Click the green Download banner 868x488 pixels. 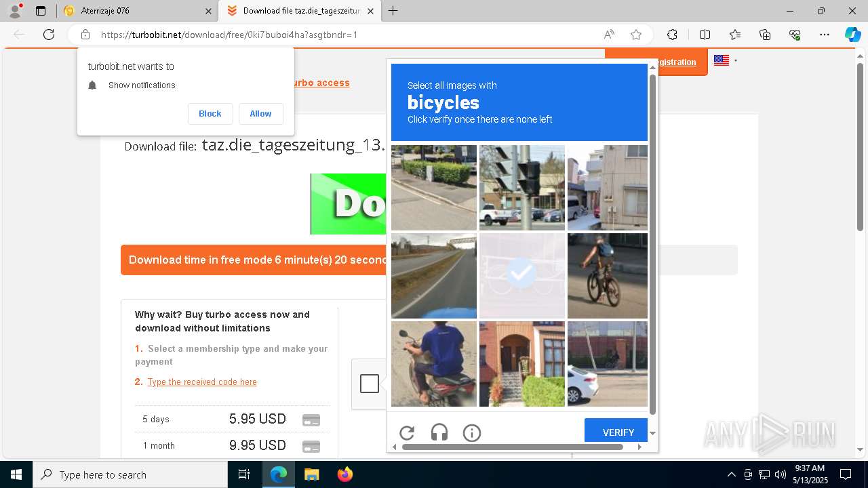tap(349, 204)
